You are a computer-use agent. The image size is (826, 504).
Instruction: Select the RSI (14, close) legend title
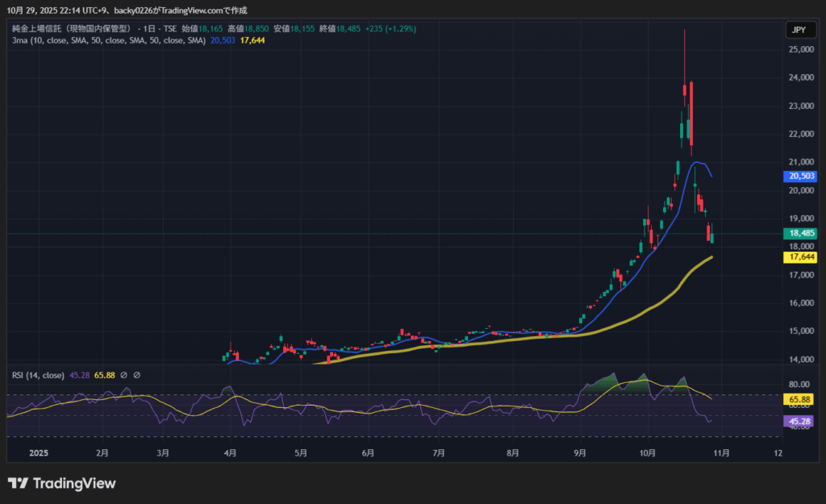(x=39, y=375)
